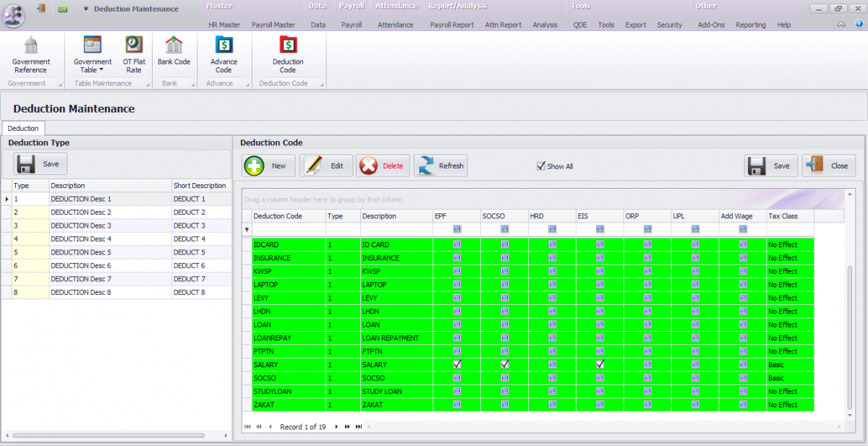Expand the Government Table dropdown

[x=101, y=70]
